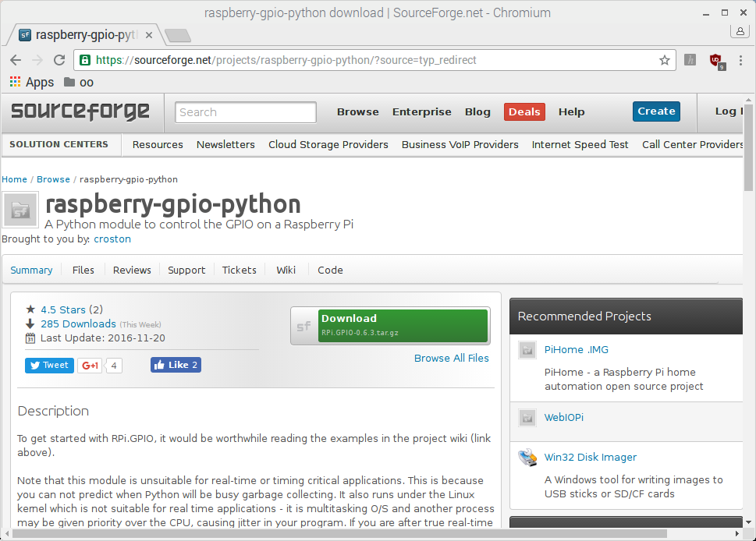
Task: Click the user profile icon in title bar
Action: [x=740, y=31]
